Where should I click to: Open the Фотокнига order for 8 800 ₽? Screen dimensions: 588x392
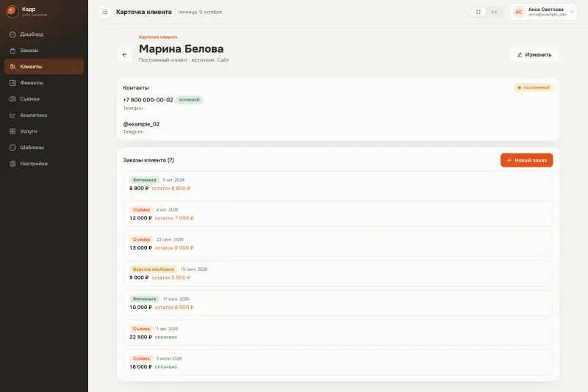coord(338,184)
